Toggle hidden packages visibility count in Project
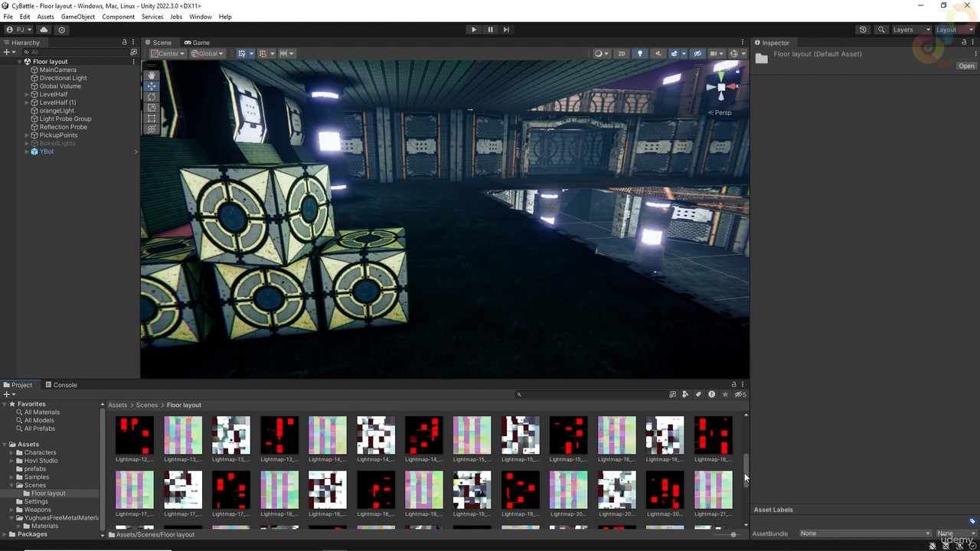 pyautogui.click(x=740, y=394)
